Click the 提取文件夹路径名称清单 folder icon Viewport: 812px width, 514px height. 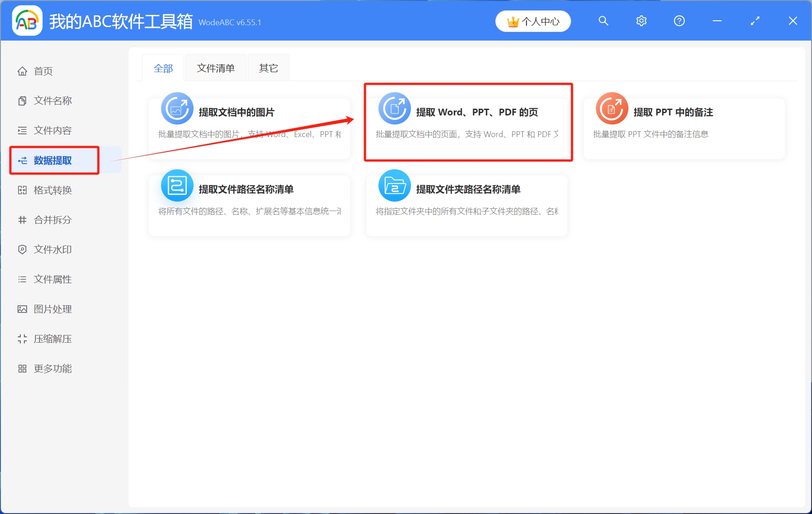coord(394,185)
